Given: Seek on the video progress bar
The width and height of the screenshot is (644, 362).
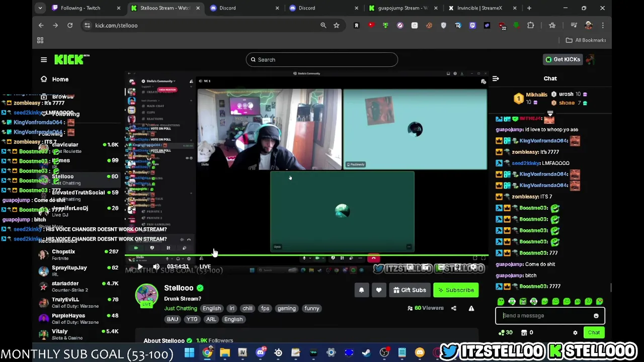Looking at the screenshot, I should [307, 256].
